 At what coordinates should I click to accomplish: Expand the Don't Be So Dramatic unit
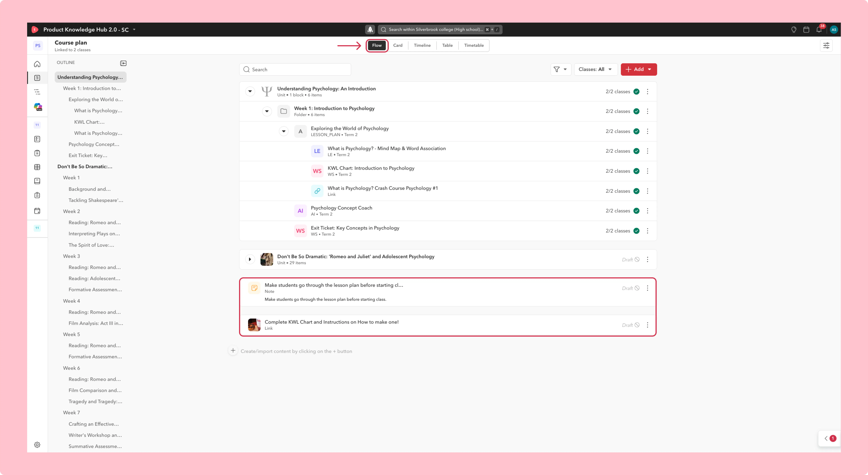[250, 259]
